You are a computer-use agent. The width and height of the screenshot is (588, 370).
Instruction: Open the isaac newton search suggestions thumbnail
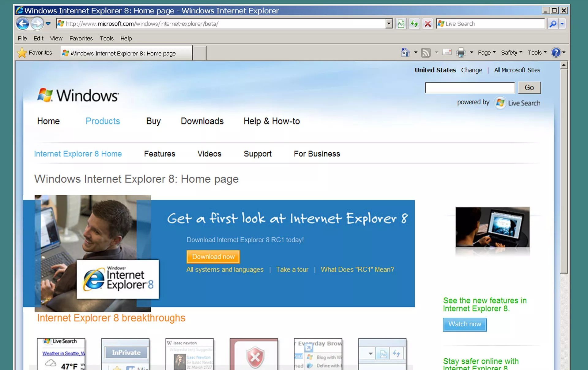click(190, 354)
